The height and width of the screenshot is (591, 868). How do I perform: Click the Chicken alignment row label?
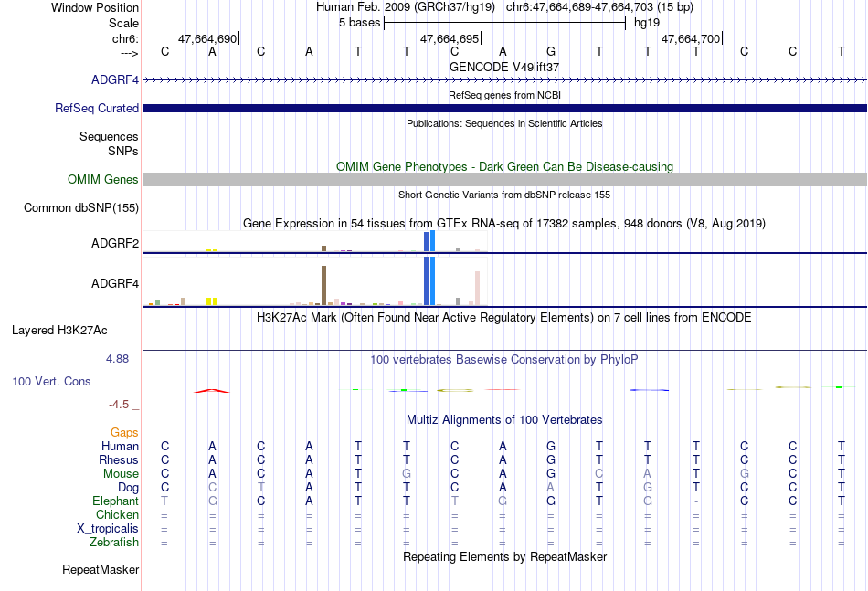pos(117,514)
